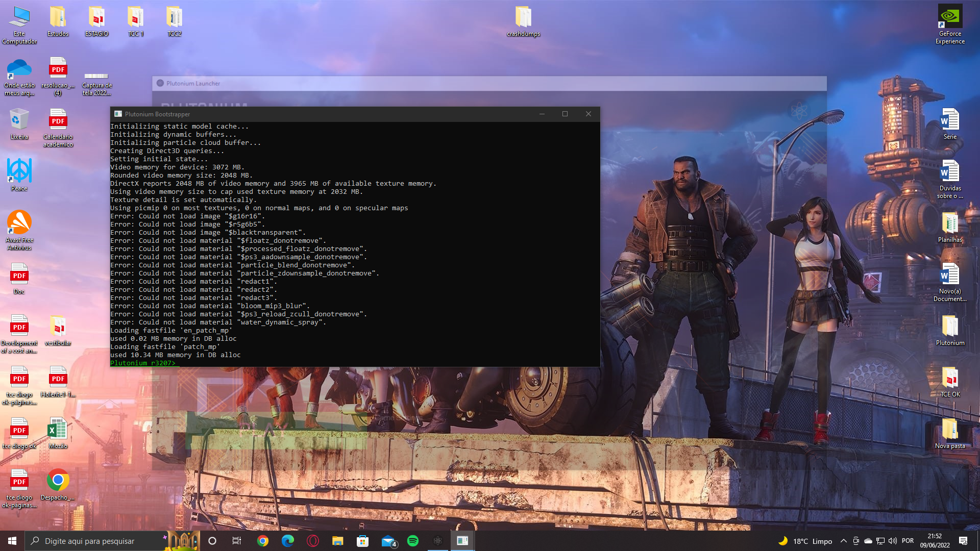Launch Chrome from the taskbar
Viewport: 980px width, 551px height.
263,541
